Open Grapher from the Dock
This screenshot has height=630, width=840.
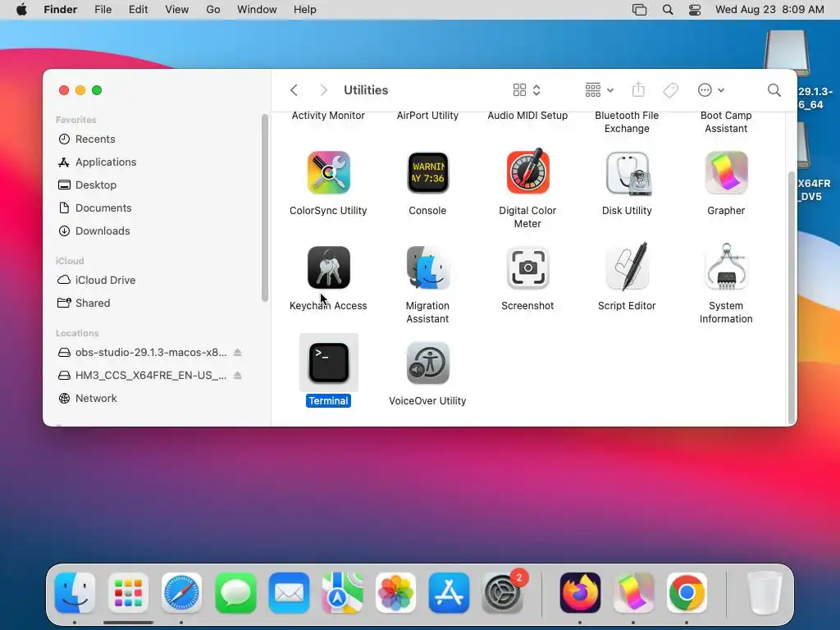click(634, 593)
